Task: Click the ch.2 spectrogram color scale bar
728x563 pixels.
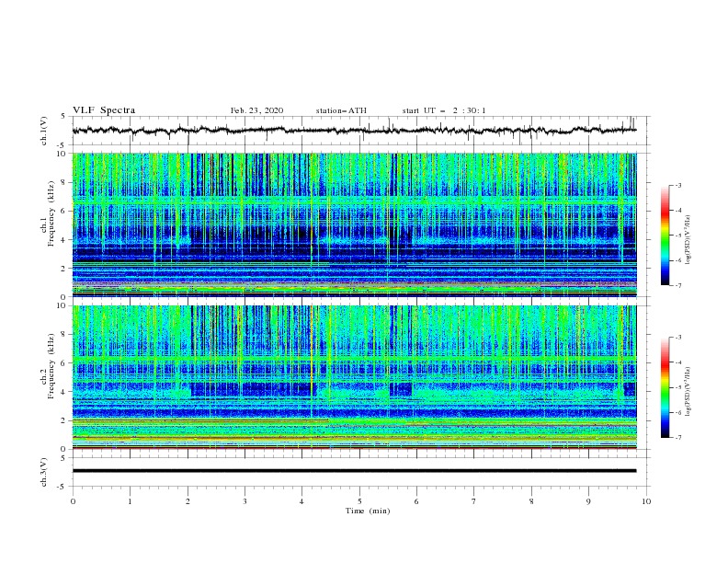Action: pos(665,387)
